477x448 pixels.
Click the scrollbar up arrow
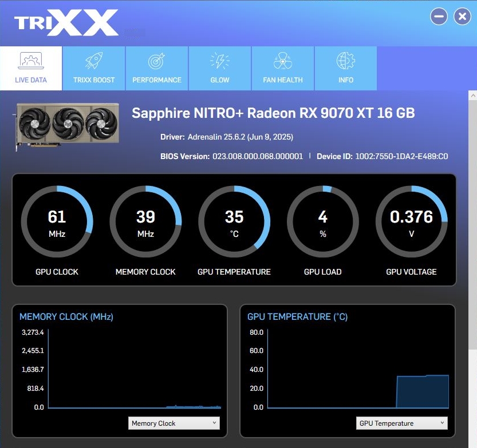[x=473, y=96]
